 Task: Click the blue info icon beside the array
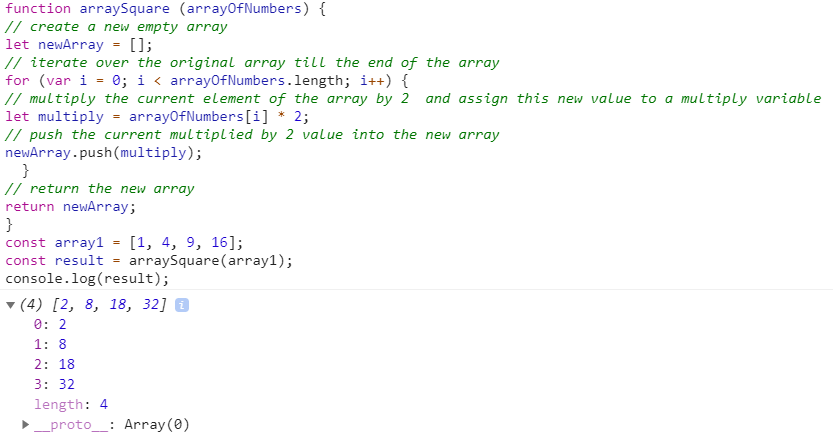click(182, 305)
